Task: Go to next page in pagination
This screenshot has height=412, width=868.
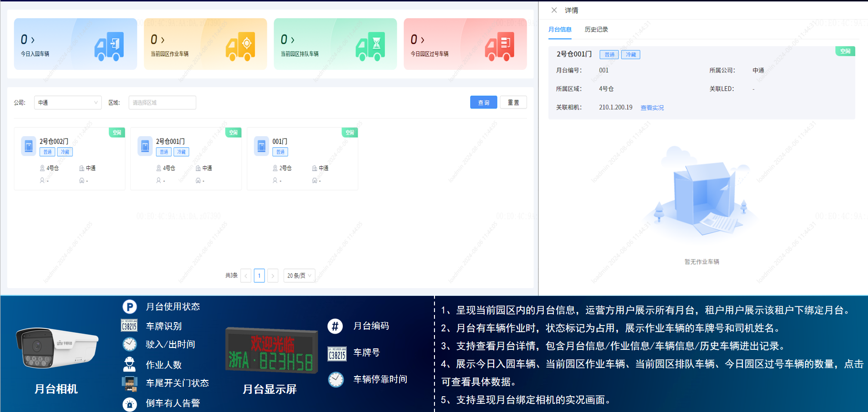Action: [x=273, y=276]
